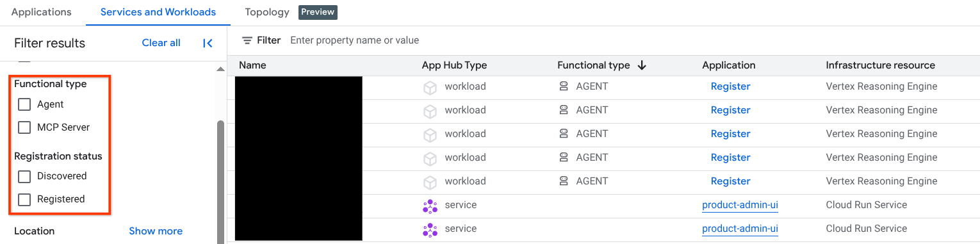This screenshot has height=244, width=980.
Task: Open product-admin-ui link in the bottom row
Action: [740, 229]
